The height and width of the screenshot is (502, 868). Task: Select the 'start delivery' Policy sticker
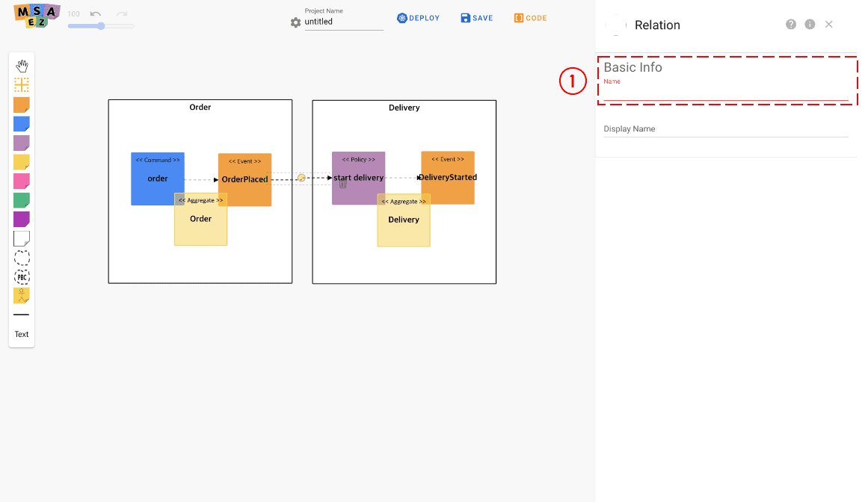tap(358, 178)
